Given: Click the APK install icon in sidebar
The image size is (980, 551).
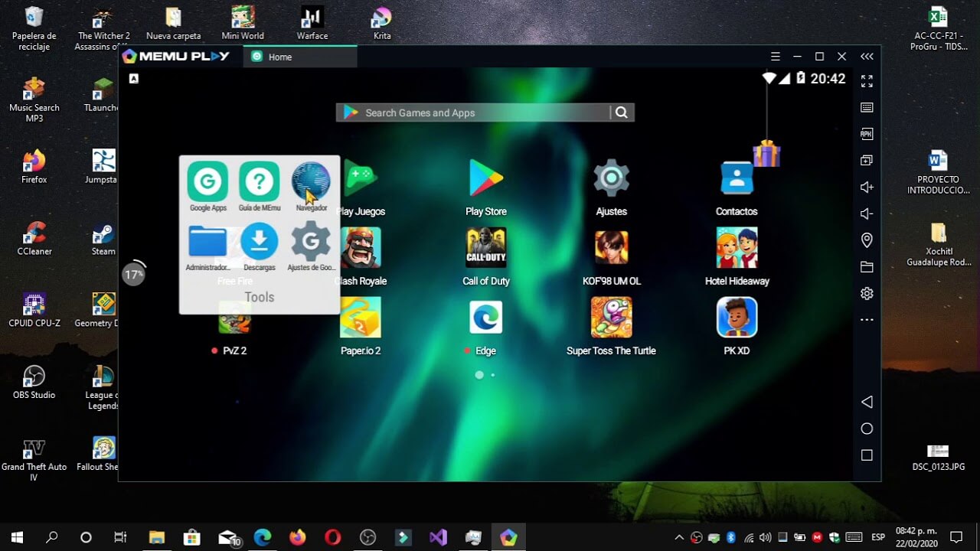Looking at the screenshot, I should click(x=867, y=134).
